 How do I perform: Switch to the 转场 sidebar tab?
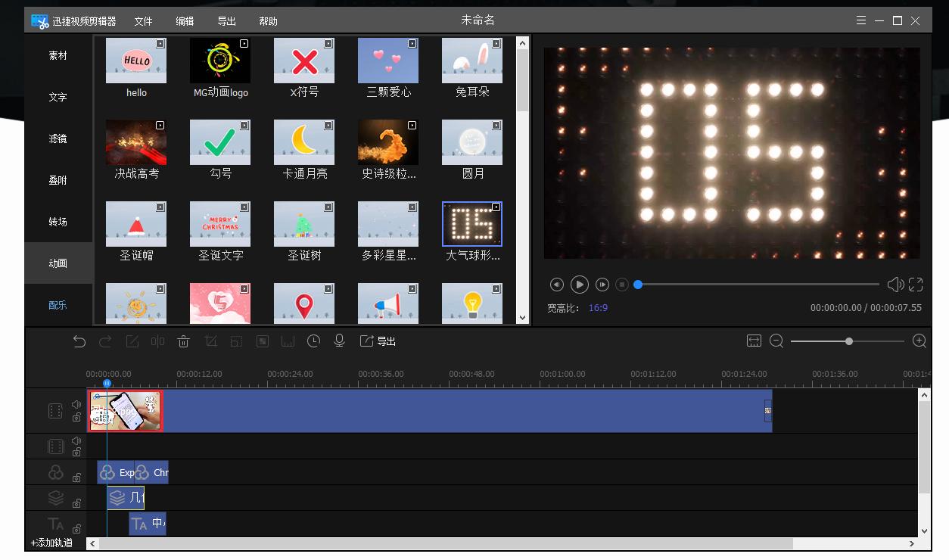[x=56, y=221]
